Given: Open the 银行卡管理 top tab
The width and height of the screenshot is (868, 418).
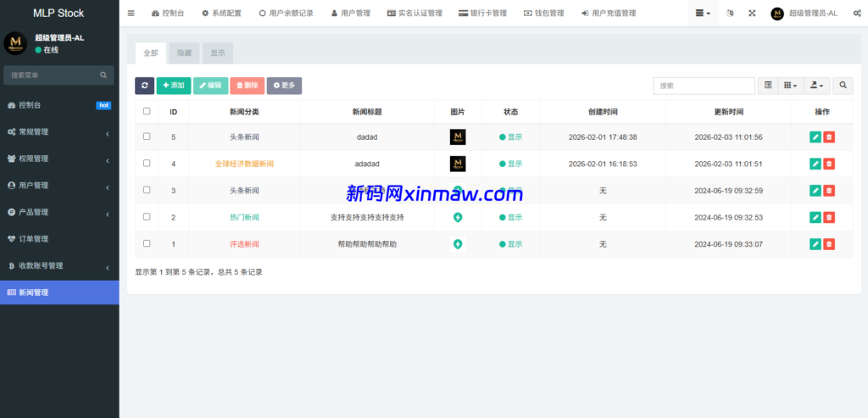Looking at the screenshot, I should [482, 14].
